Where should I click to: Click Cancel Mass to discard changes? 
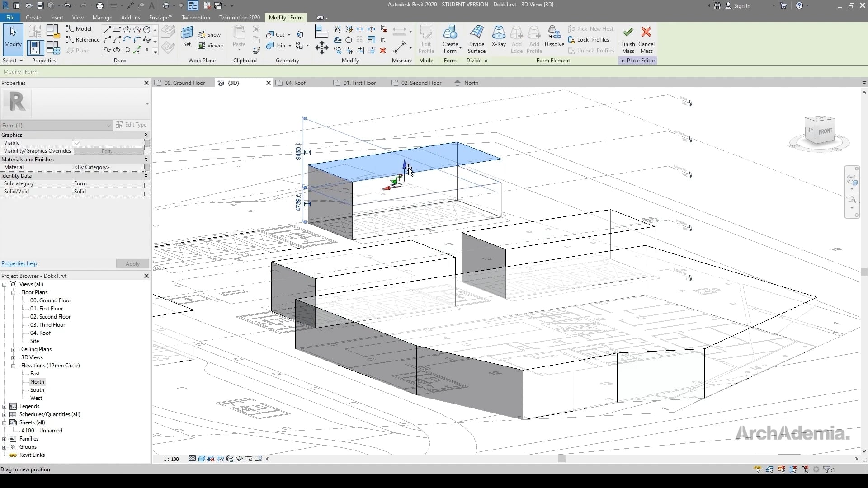coord(647,40)
